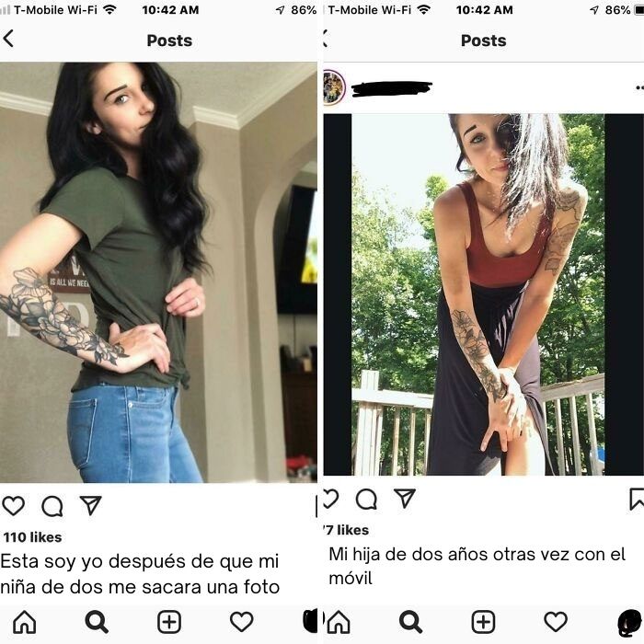The image size is (644, 644).
Task: View likes count on the right post
Action: 346,530
